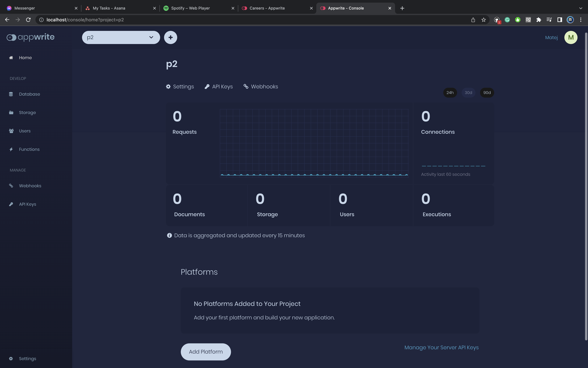Click the Documents count card
The height and width of the screenshot is (368, 588).
click(207, 205)
